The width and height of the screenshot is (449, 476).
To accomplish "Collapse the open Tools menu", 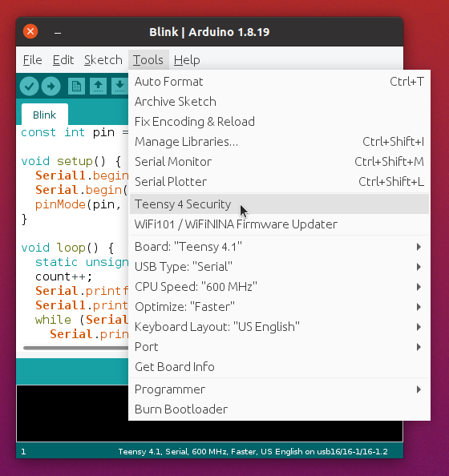I will [148, 60].
